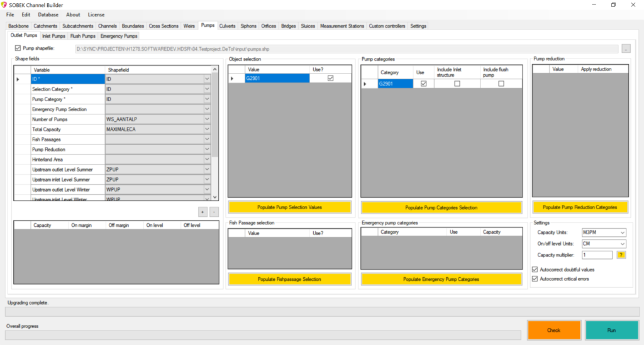This screenshot has height=345, width=644.
Task: Click the orange Check button
Action: pyautogui.click(x=553, y=330)
